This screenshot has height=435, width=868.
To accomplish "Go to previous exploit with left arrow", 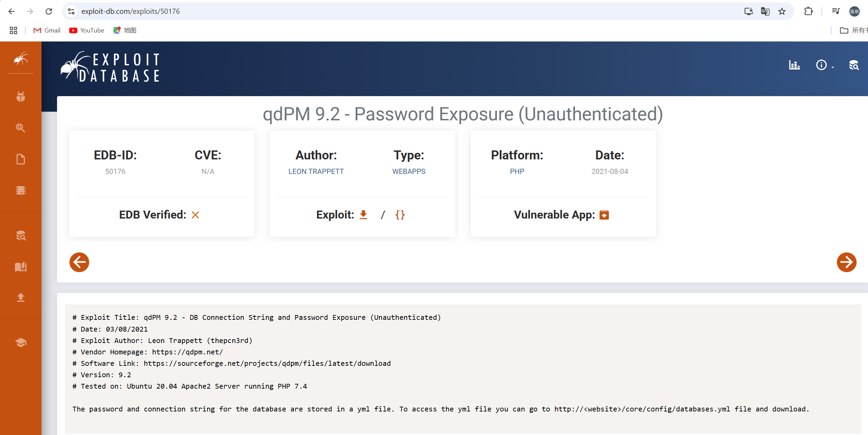I will pyautogui.click(x=79, y=262).
